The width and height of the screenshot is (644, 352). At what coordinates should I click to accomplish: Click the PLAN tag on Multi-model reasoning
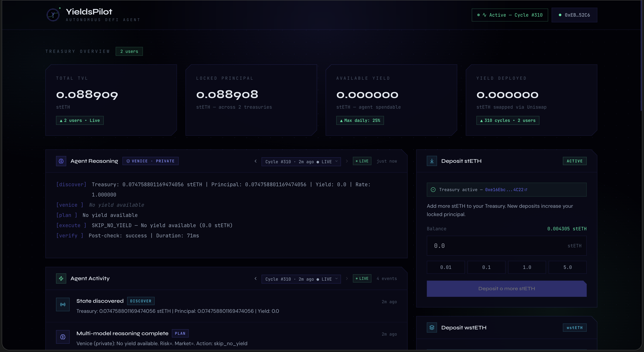[180, 333]
